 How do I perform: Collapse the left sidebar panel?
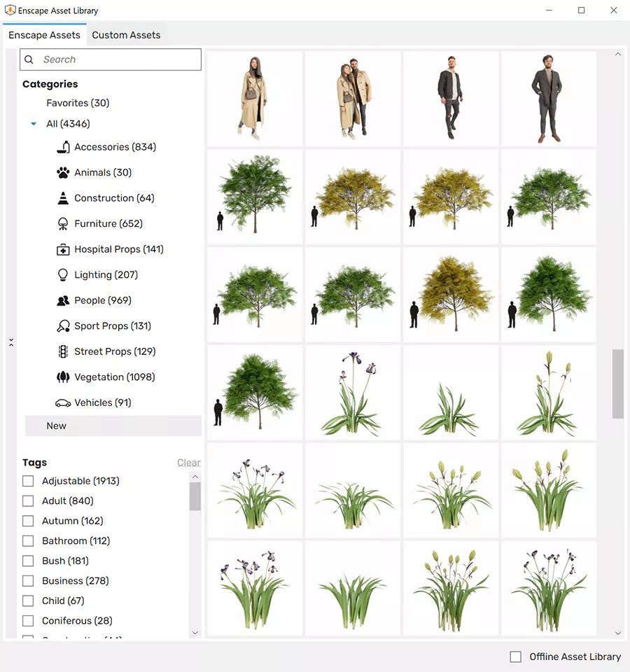pos(11,342)
